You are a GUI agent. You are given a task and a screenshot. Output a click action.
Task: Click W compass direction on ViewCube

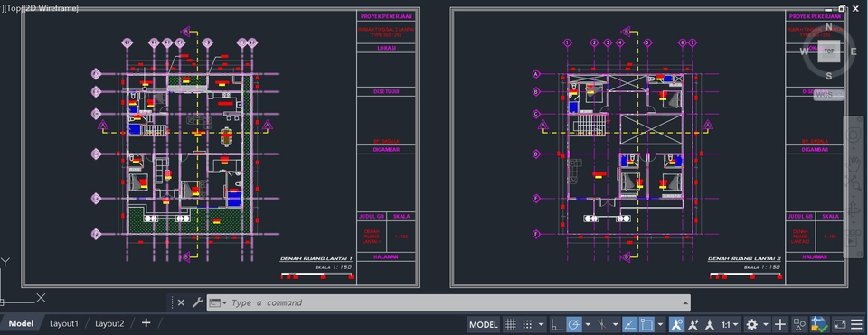pyautogui.click(x=804, y=51)
